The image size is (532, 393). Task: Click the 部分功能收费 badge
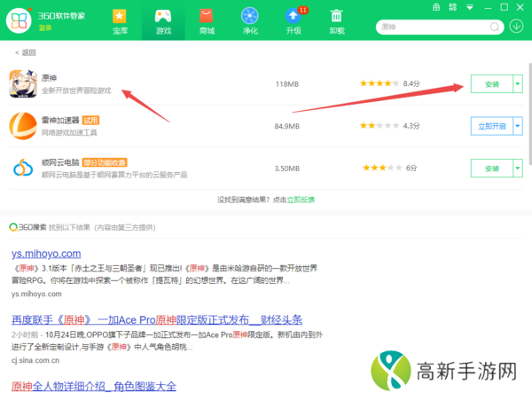tap(105, 162)
